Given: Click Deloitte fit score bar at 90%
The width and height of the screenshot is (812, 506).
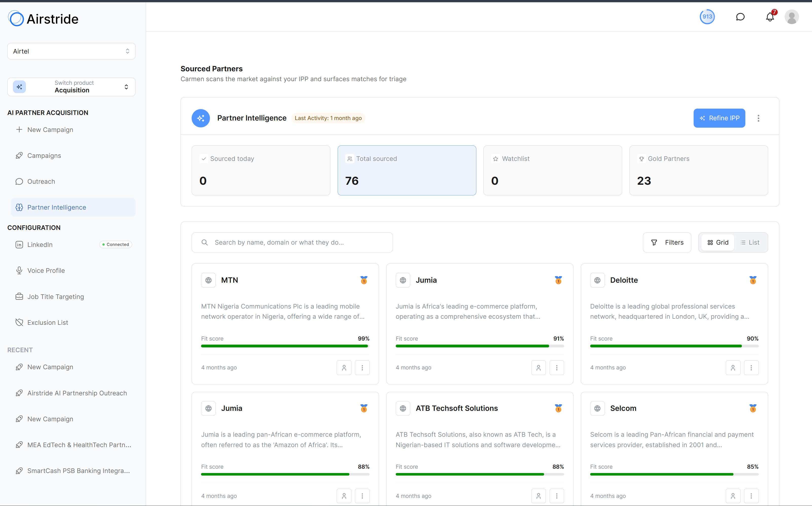Looking at the screenshot, I should (x=674, y=346).
